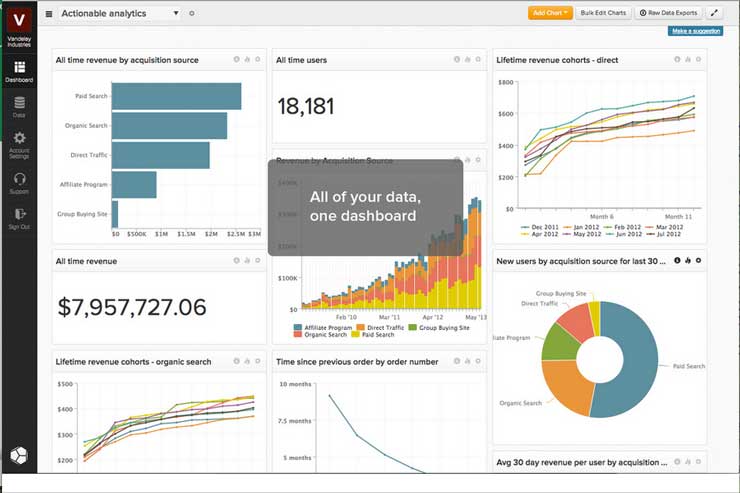Viewport: 740px width, 493px height.
Task: Open gear settings on Time since previous order chart
Action: click(x=478, y=361)
